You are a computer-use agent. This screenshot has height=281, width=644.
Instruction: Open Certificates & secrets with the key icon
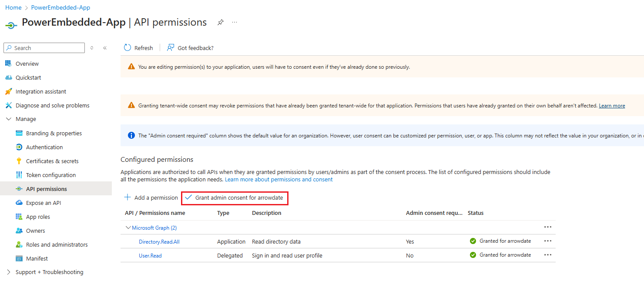[x=19, y=161]
